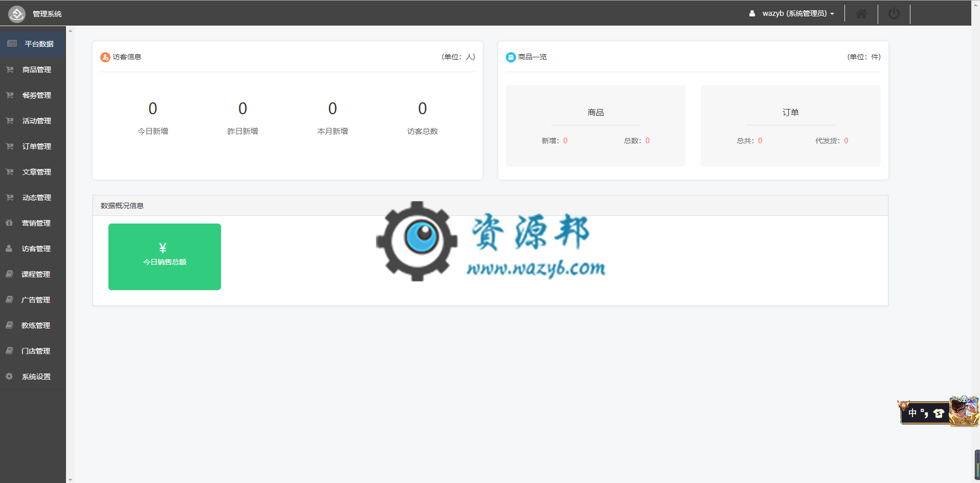Image resolution: width=980 pixels, height=483 pixels.
Task: Click the orange 访客信息 panel icon
Action: coord(105,57)
